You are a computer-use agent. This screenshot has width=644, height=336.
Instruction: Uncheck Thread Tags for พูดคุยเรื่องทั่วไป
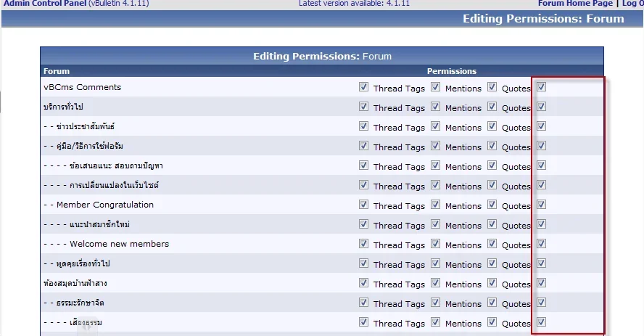click(x=363, y=263)
